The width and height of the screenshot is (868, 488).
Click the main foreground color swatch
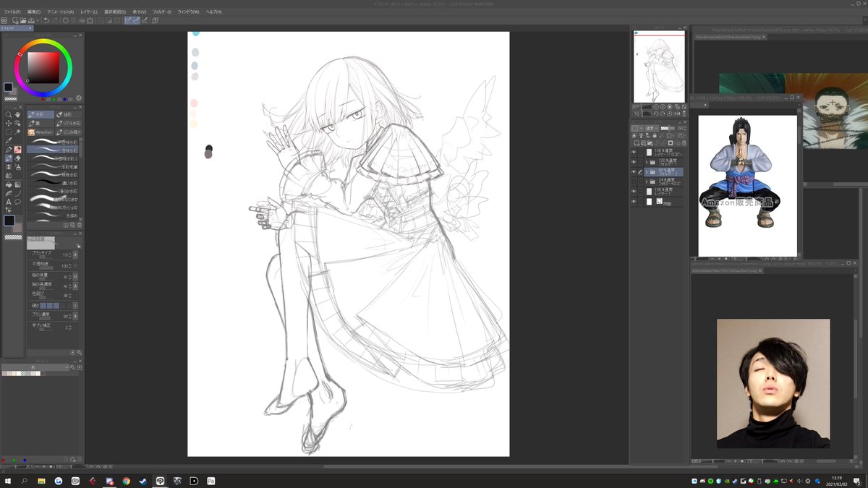9,220
